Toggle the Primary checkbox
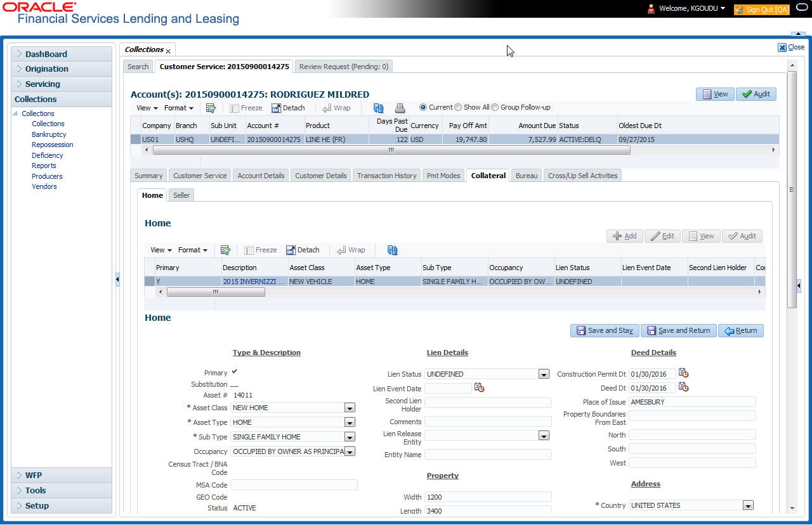 click(235, 372)
